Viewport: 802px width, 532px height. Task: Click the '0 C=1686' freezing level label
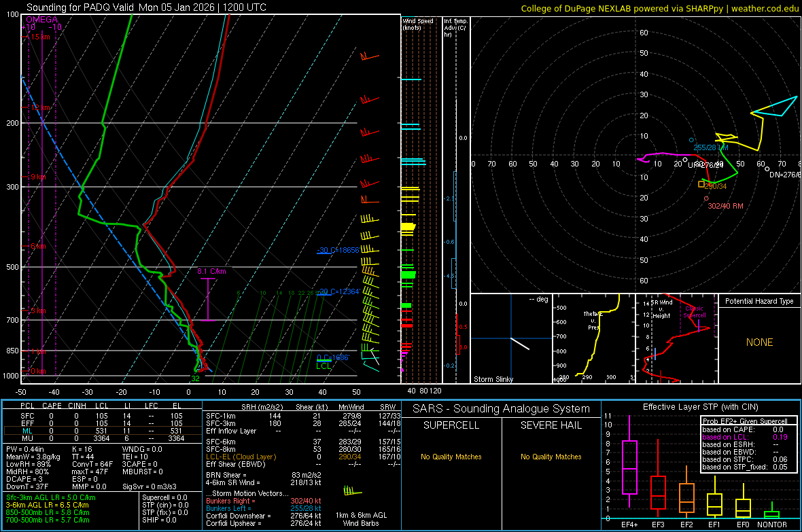[x=333, y=357]
